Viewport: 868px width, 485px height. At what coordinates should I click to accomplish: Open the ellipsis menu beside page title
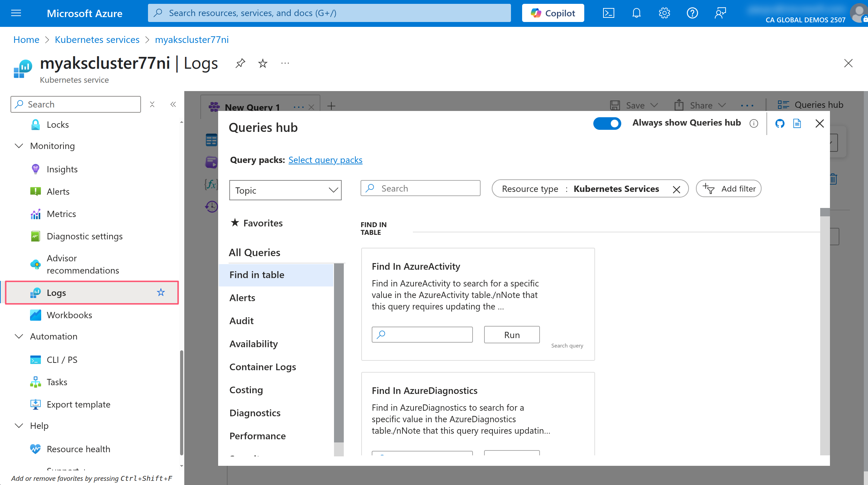(285, 63)
